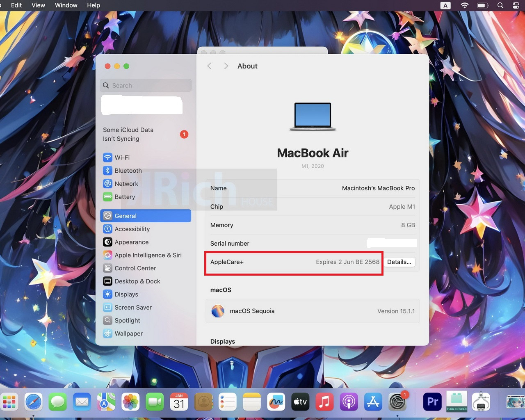Click the input source A icon in menu bar

pos(445,5)
